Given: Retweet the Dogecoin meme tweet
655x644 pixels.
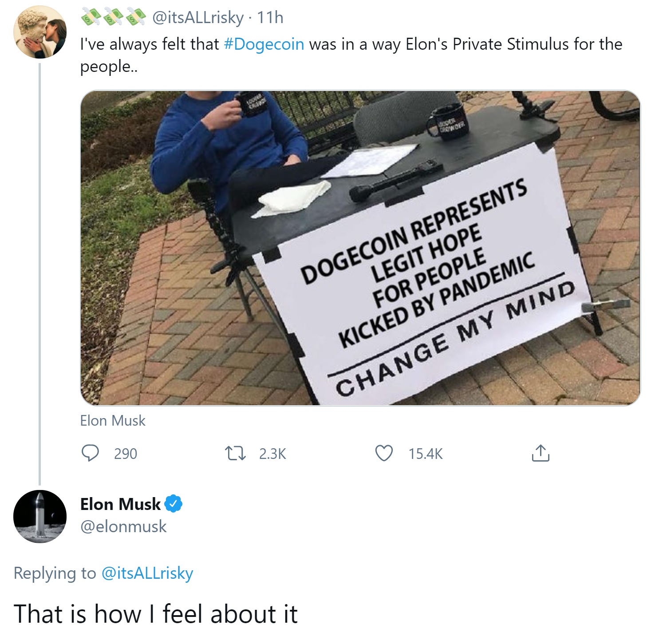Looking at the screenshot, I should (235, 453).
